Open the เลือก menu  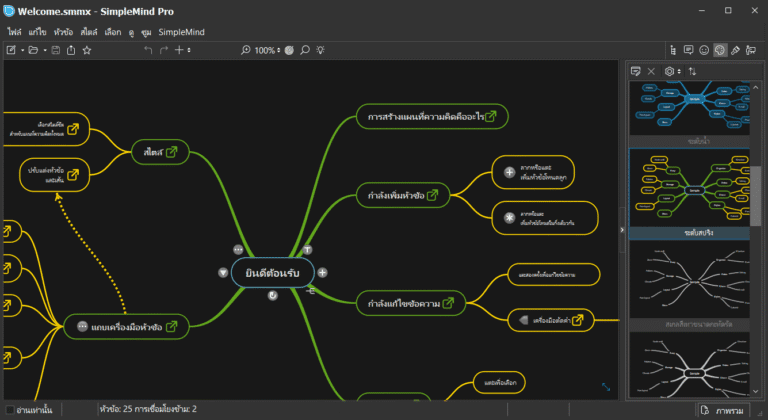(113, 32)
